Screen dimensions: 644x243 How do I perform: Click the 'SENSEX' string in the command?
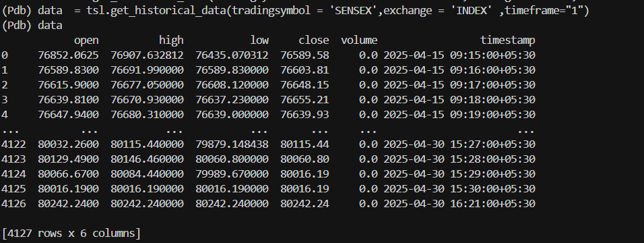pyautogui.click(x=353, y=11)
